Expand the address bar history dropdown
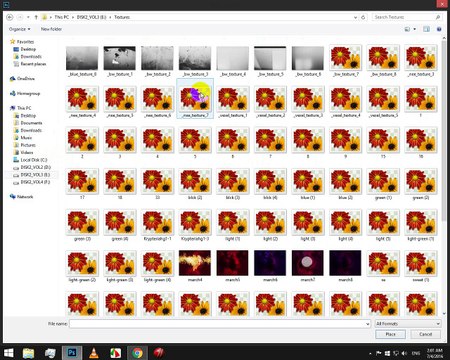This screenshot has height=360, width=450. pos(355,17)
